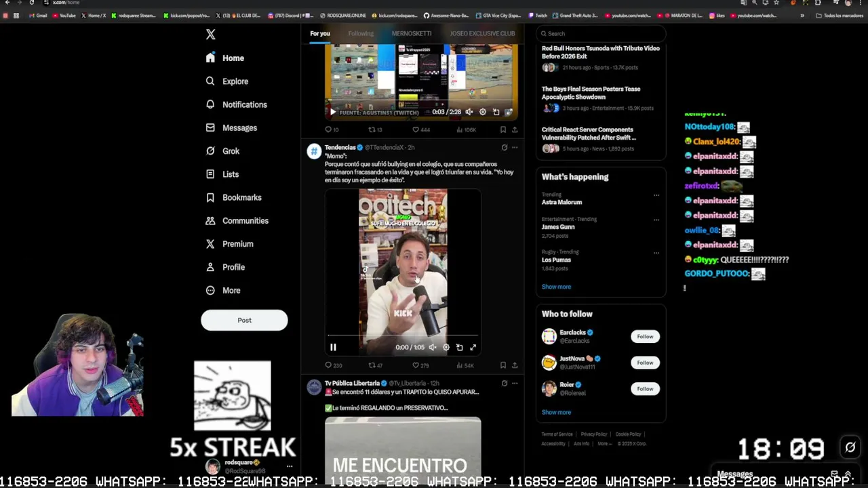
Task: Follow Earclacks
Action: (x=645, y=336)
